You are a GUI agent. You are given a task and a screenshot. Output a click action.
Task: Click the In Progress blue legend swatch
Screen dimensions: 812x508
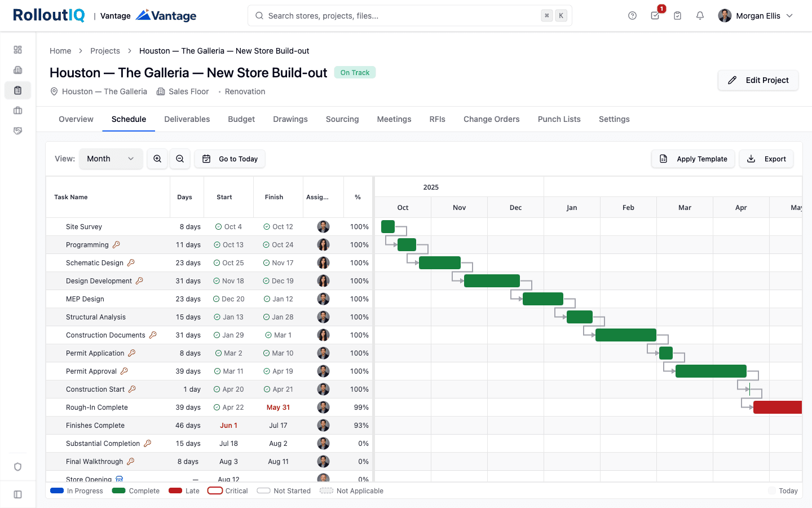[x=57, y=491]
